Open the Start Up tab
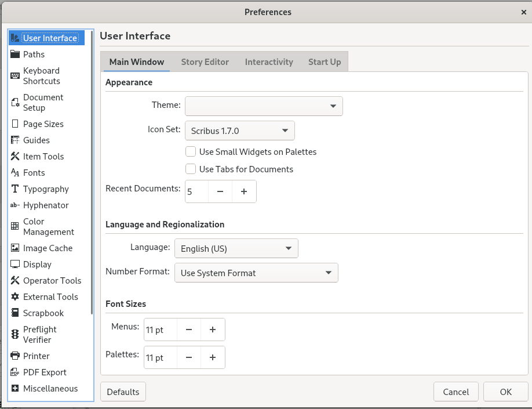Image resolution: width=532 pixels, height=409 pixels. point(324,62)
